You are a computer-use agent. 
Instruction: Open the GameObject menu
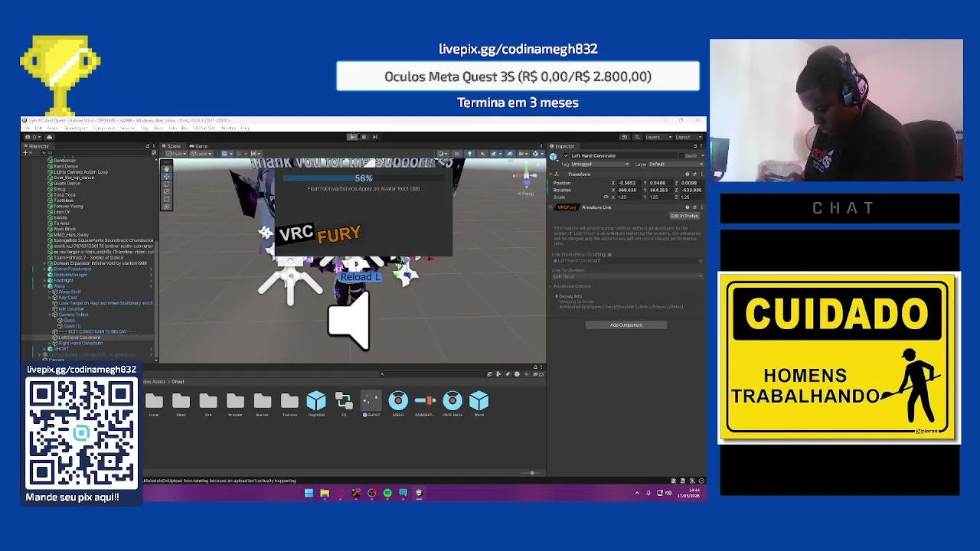[76, 128]
